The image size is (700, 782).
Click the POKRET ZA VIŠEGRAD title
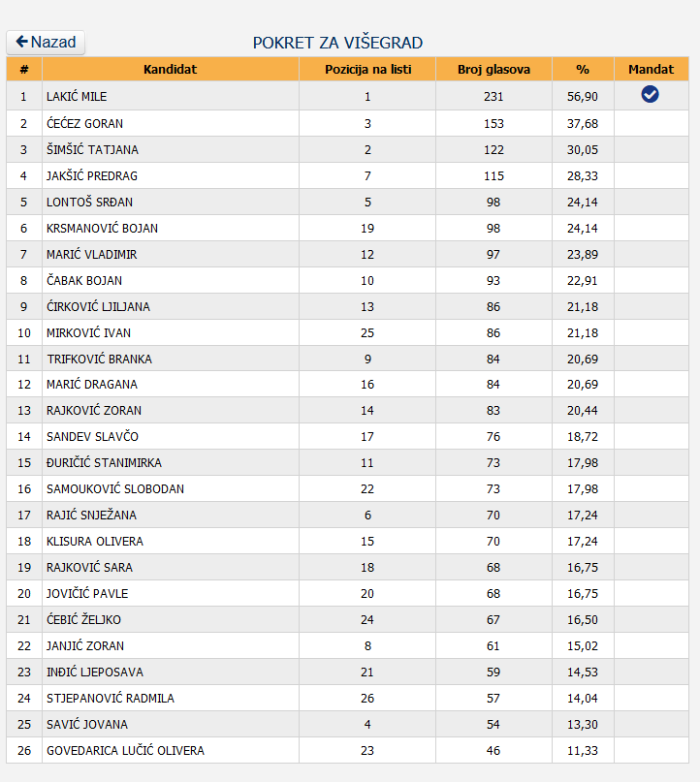tap(337, 43)
